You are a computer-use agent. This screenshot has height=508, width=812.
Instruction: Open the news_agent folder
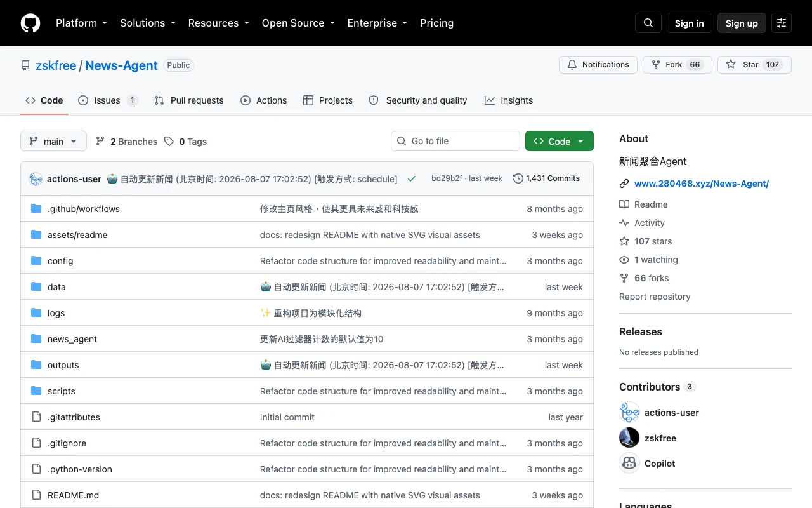point(72,339)
